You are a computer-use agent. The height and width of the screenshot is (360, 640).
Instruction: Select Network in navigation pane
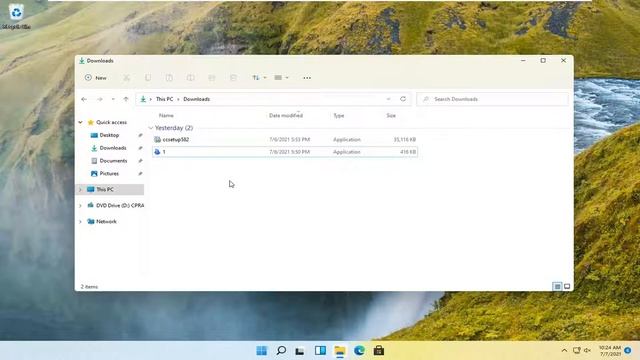point(106,221)
